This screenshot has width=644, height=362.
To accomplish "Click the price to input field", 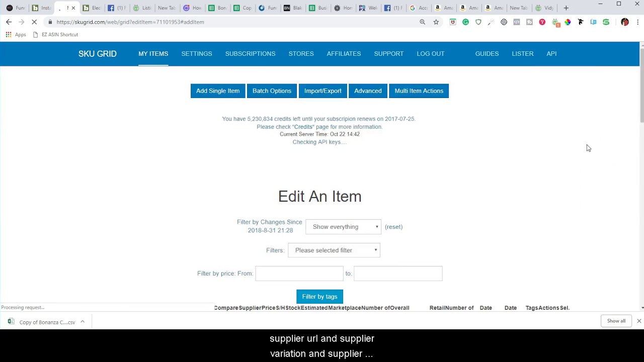I will (x=398, y=274).
